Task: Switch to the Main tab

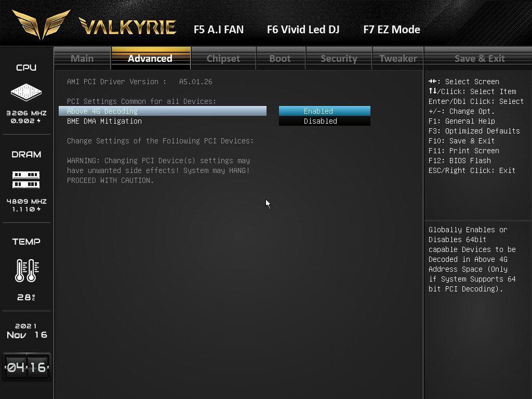Action: tap(82, 58)
